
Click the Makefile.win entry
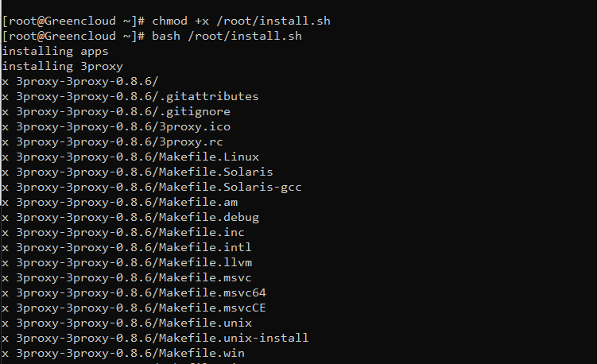(x=123, y=354)
